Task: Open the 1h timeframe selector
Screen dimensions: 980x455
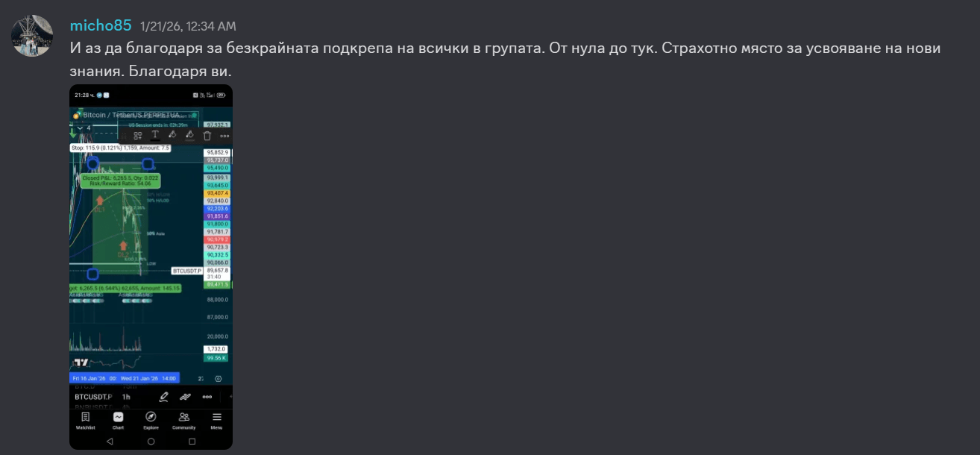Action: tap(126, 397)
